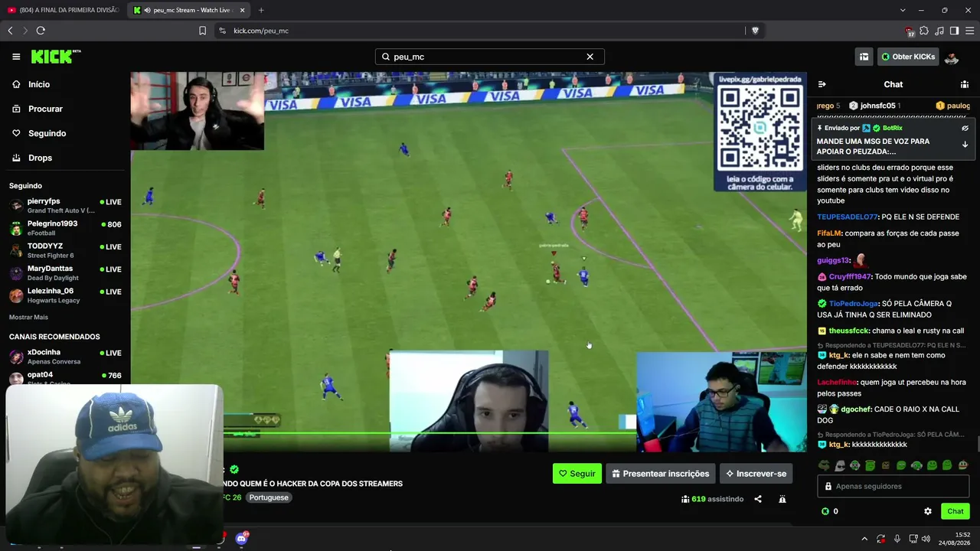Click the green Chat send button
Image resolution: width=980 pixels, height=551 pixels.
(955, 511)
